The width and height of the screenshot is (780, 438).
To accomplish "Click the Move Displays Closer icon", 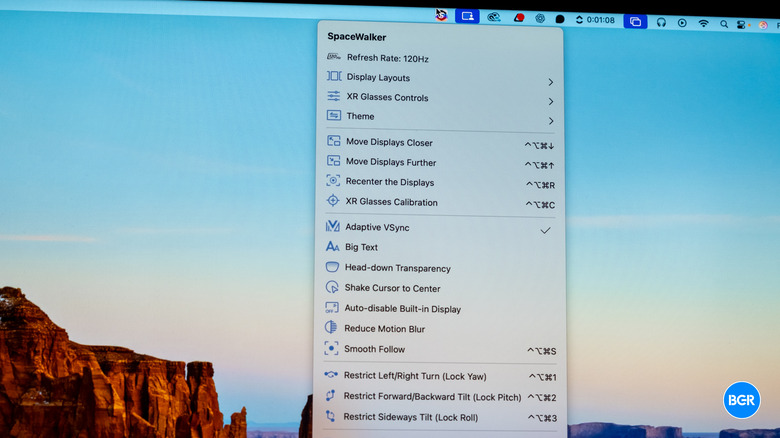I will point(333,141).
